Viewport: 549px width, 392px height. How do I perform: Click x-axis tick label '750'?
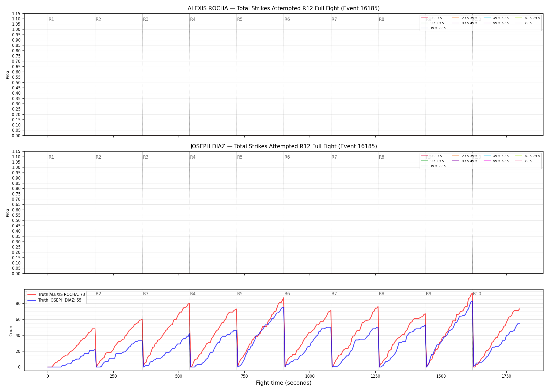244,376
